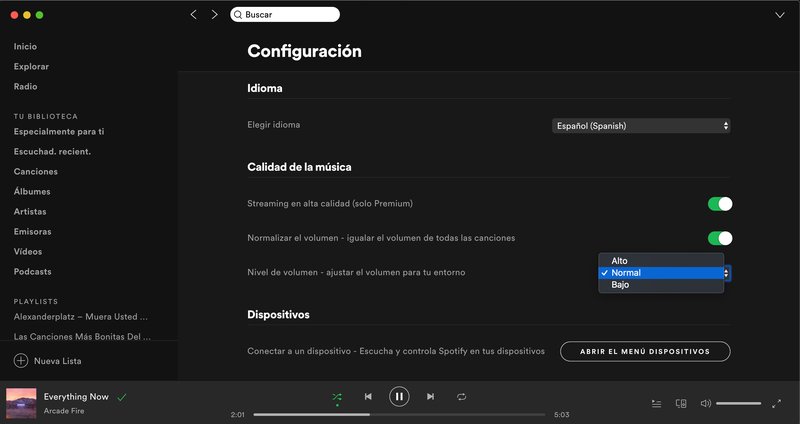Viewport: 800px width, 424px height.
Task: Open the Alexanderplatz playlist
Action: 81,317
